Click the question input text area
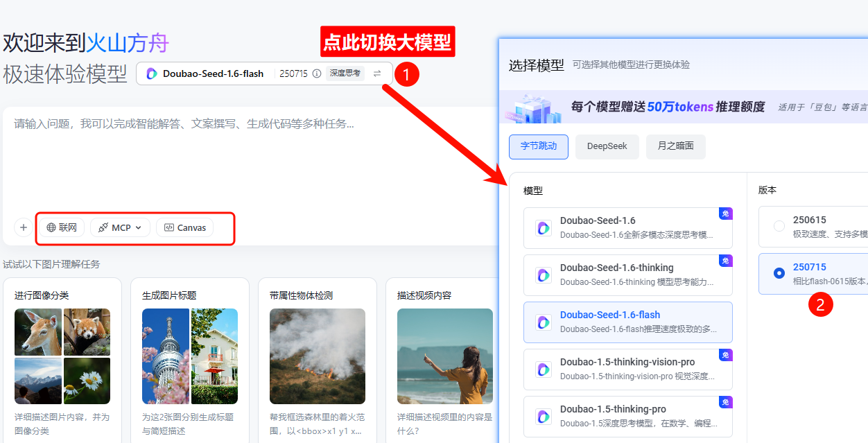This screenshot has width=868, height=443. click(250, 159)
